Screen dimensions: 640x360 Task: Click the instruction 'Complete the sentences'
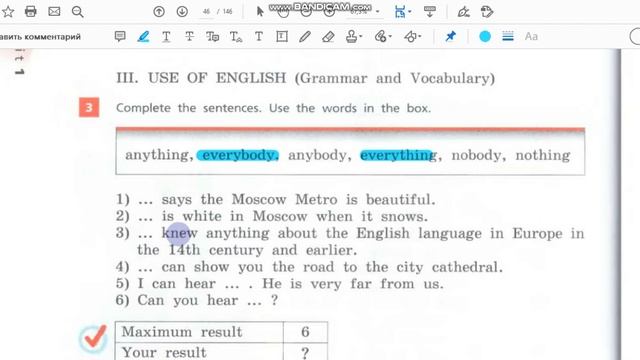tap(188, 108)
